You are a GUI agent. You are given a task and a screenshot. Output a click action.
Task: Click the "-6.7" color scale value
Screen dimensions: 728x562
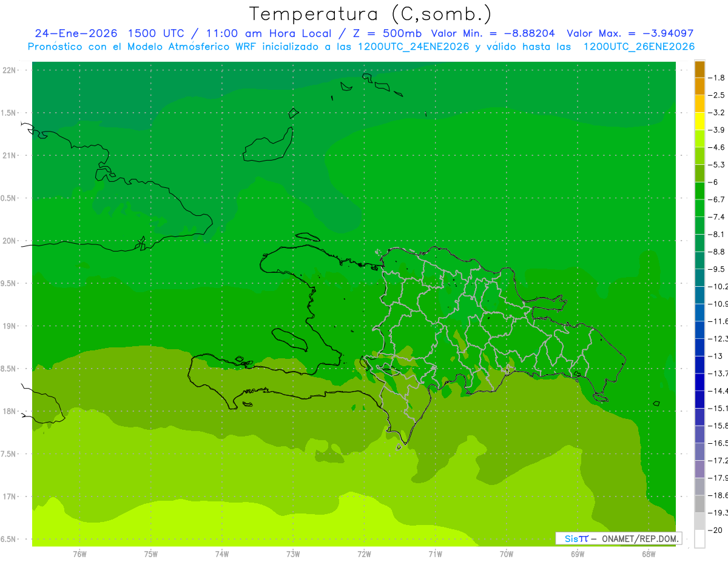[716, 199]
